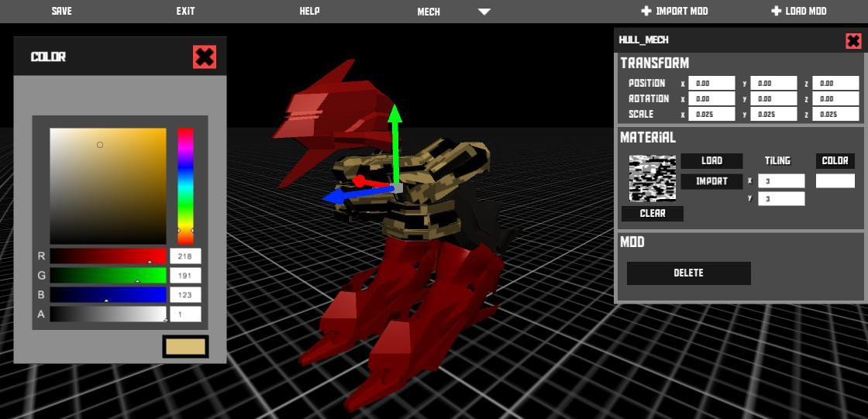
Task: Click the Color button in Material
Action: coord(835,161)
